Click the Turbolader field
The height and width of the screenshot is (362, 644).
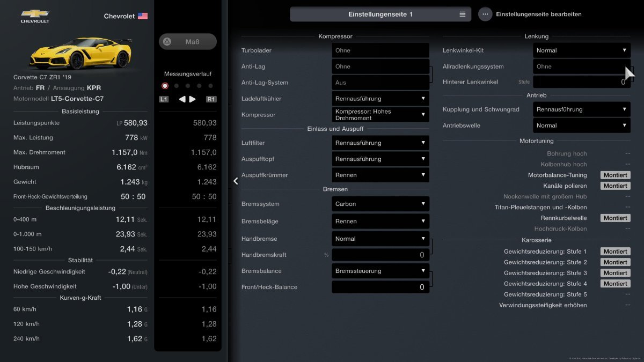380,50
